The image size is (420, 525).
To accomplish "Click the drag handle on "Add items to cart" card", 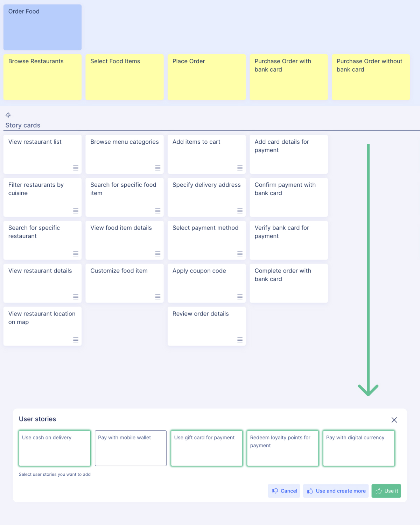I will 240,168.
